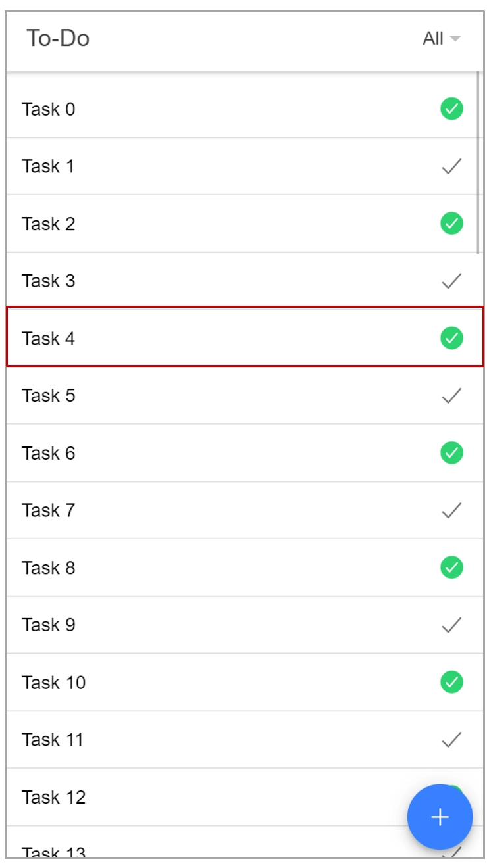Click the vertical scrollbar thumb
This screenshot has width=487, height=868.
(x=478, y=162)
